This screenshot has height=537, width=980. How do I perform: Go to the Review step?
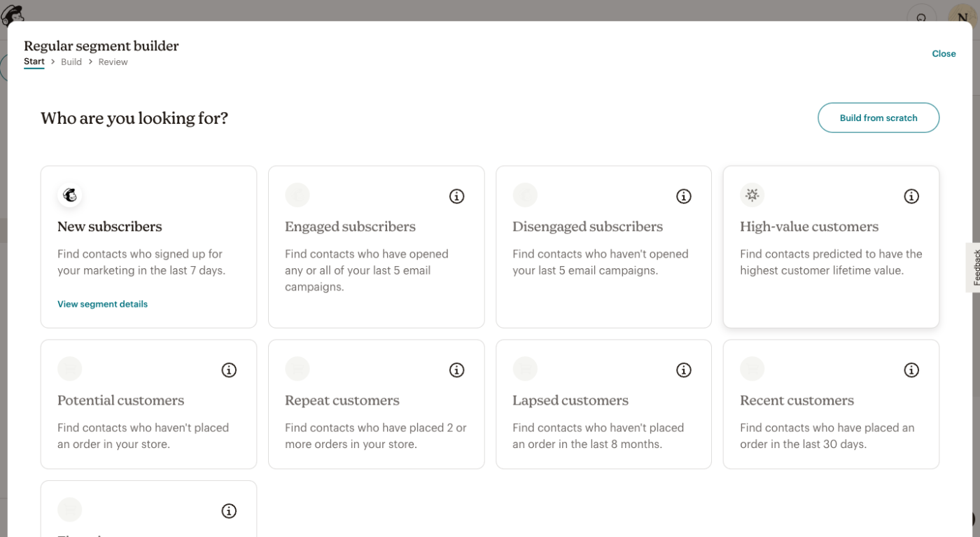(x=113, y=62)
